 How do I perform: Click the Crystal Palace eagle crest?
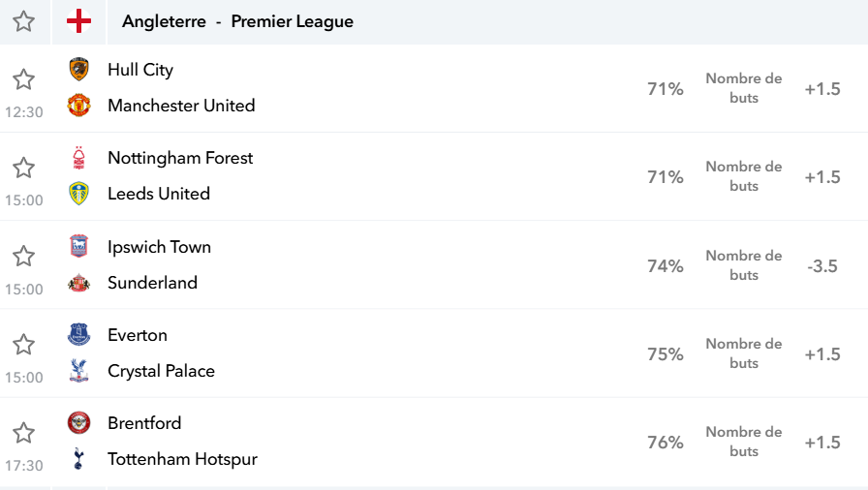pyautogui.click(x=78, y=371)
